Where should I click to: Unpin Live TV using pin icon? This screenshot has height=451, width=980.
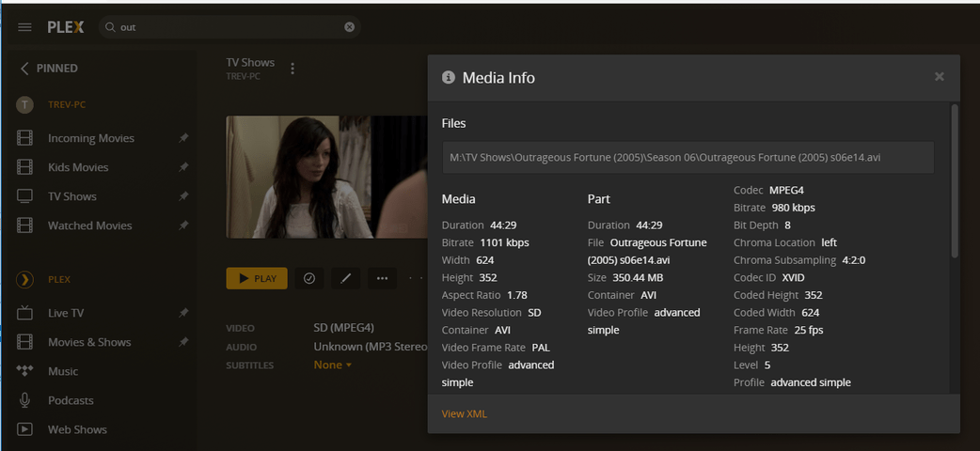(183, 313)
